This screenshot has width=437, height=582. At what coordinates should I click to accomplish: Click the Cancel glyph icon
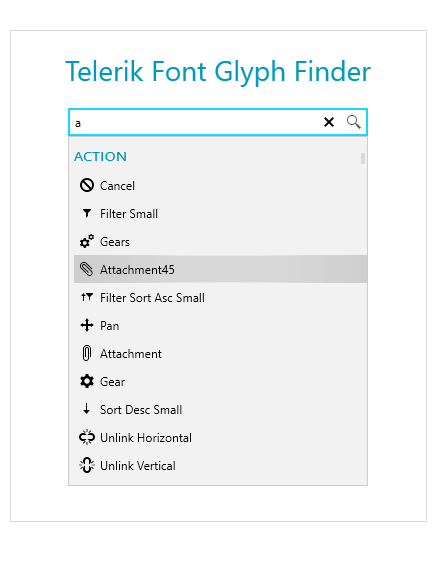[87, 185]
